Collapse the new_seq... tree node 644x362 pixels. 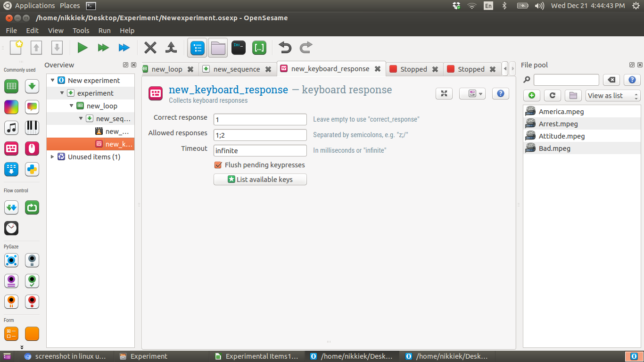pyautogui.click(x=81, y=119)
